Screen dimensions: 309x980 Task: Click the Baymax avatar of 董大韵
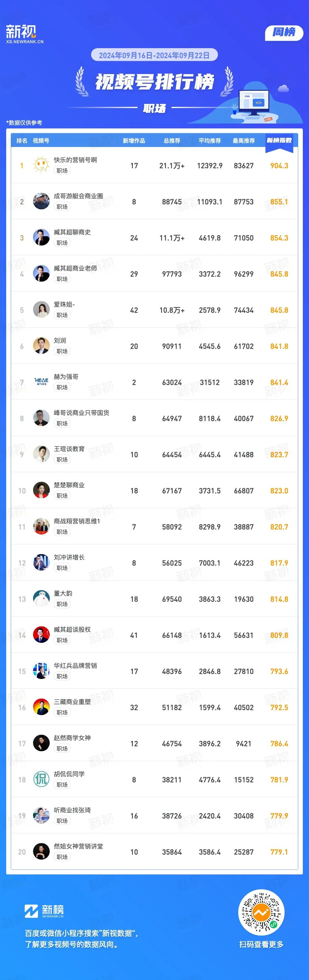click(x=41, y=599)
